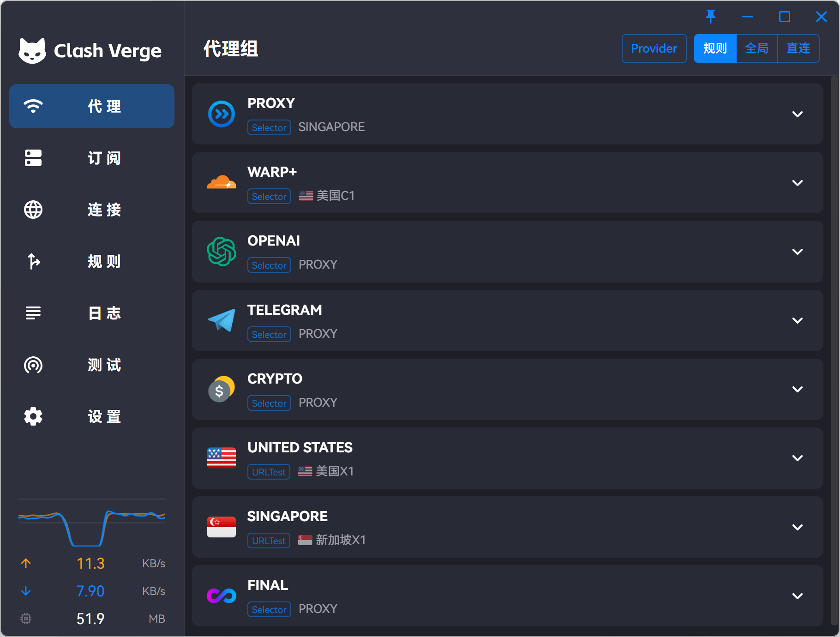Click the pin window icon
This screenshot has height=637, width=840.
[x=711, y=17]
